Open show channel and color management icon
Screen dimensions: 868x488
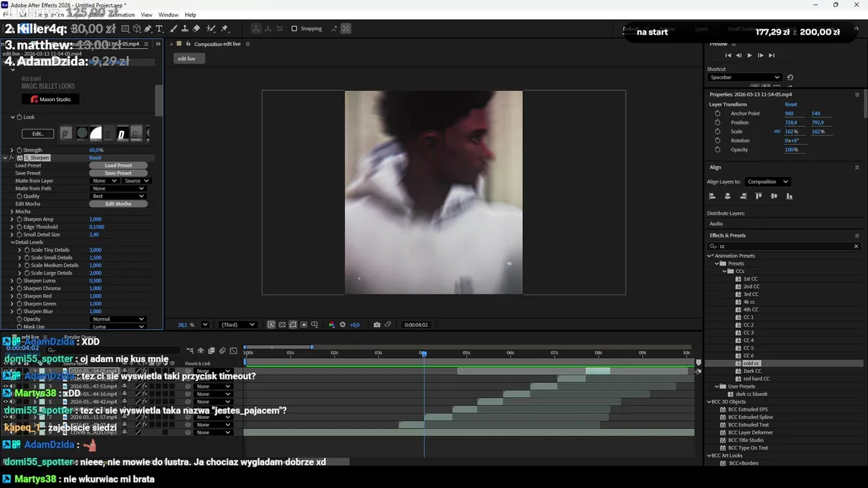[332, 325]
